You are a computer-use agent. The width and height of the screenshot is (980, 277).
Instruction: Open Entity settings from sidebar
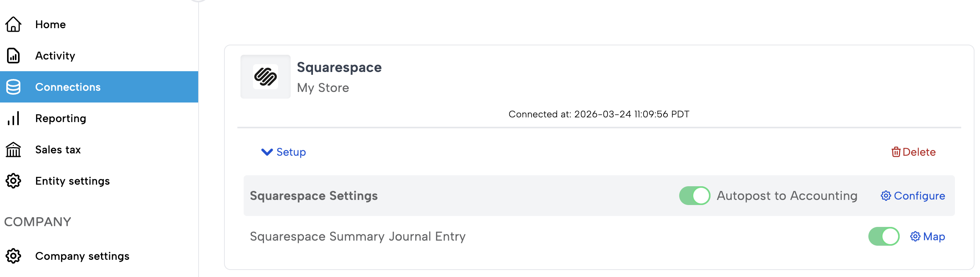coord(72,181)
